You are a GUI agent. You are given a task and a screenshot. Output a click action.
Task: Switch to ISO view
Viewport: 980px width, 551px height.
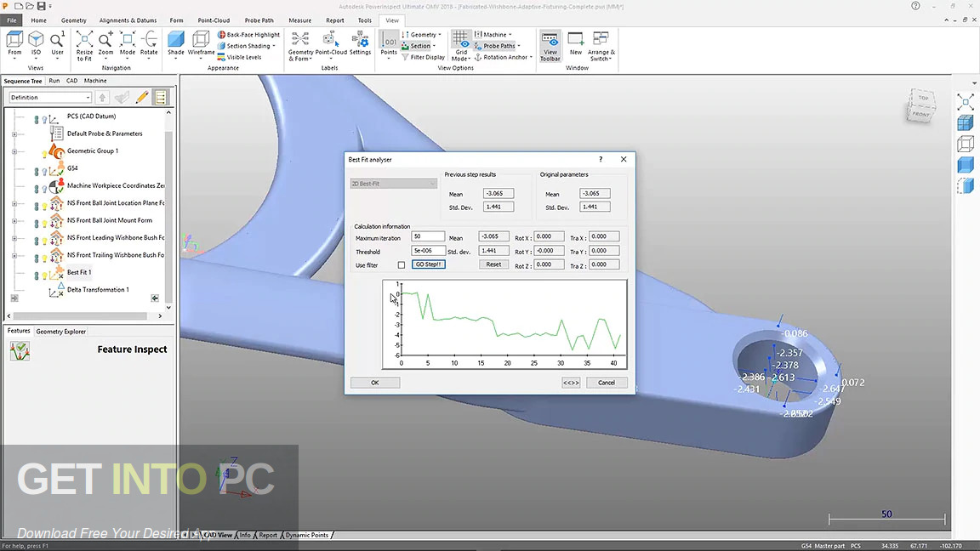tap(36, 43)
